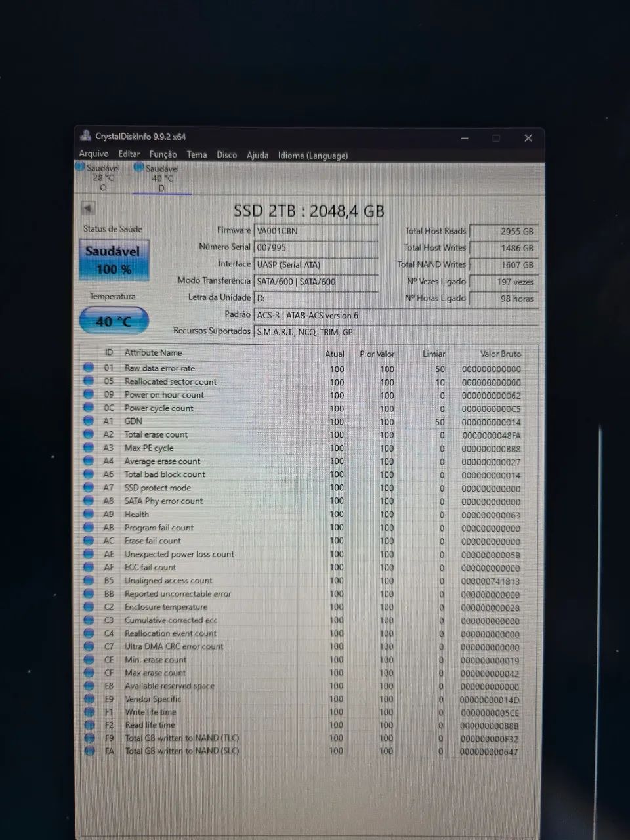The height and width of the screenshot is (840, 630).
Task: Click status icon of Unaligned access count
Action: [89, 580]
